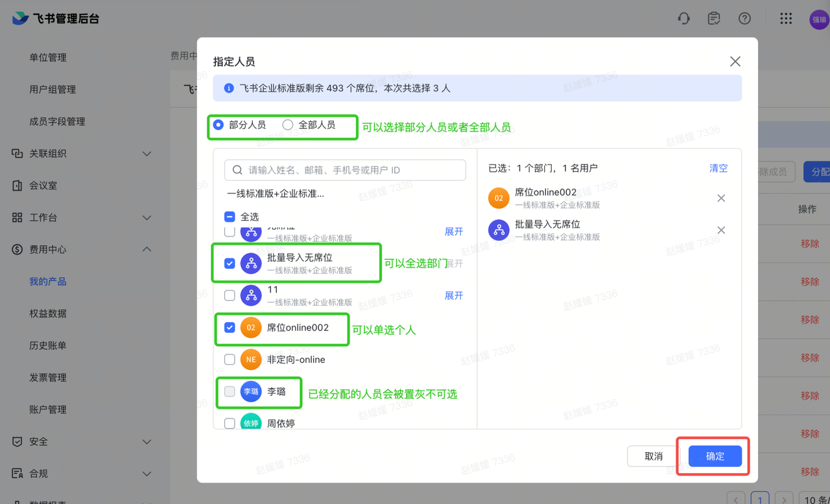Click the department icon of 11
Screen dimensions: 830x504
click(251, 295)
